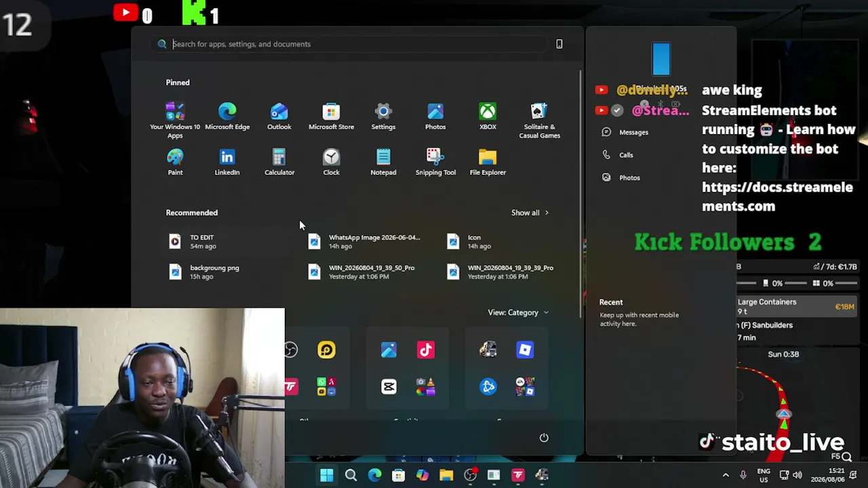Open Outlook from pinned apps
868x488 pixels.
click(279, 117)
